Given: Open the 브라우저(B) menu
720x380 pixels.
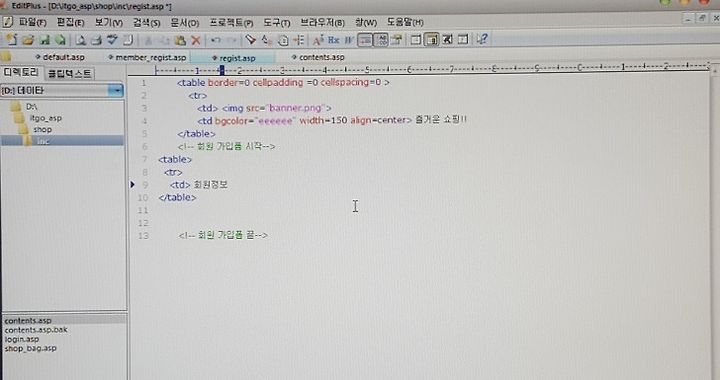Looking at the screenshot, I should click(x=322, y=22).
